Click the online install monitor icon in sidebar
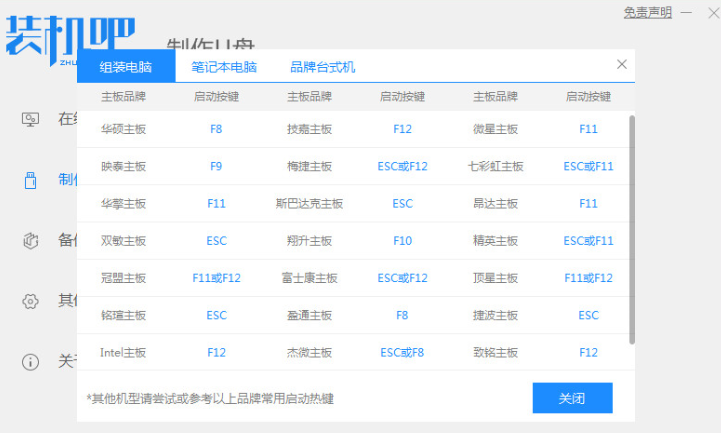The height and width of the screenshot is (433, 721). 30,119
